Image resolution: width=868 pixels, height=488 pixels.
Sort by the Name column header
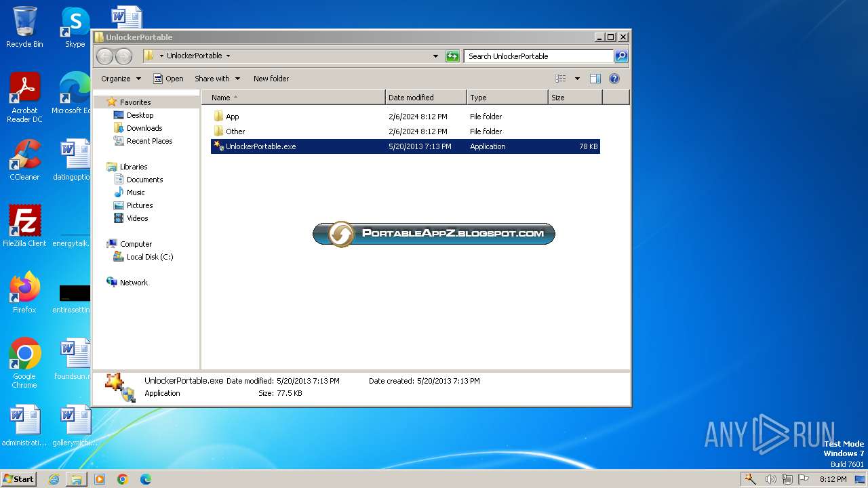pos(294,98)
